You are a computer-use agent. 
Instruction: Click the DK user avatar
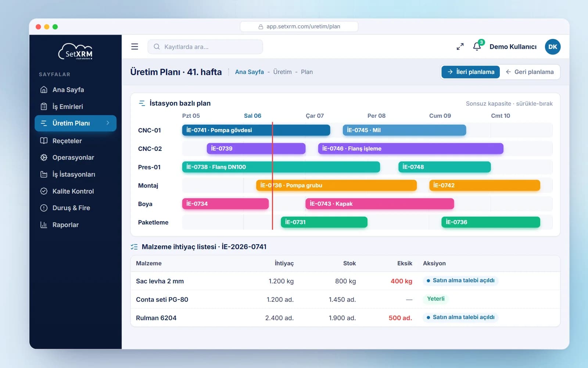pos(552,47)
